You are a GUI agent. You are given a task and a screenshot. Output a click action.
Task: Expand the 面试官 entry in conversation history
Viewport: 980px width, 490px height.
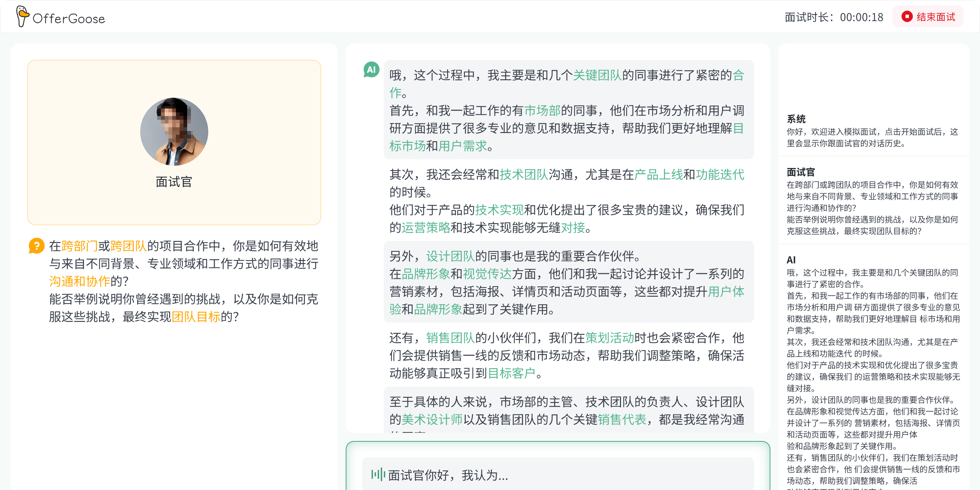point(801,172)
